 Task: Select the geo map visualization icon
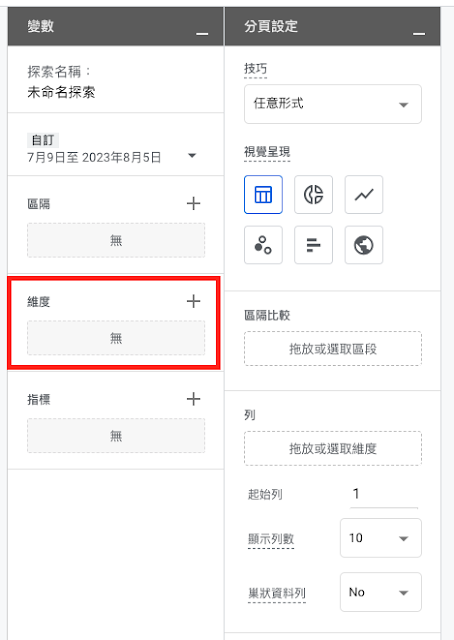[x=364, y=245]
